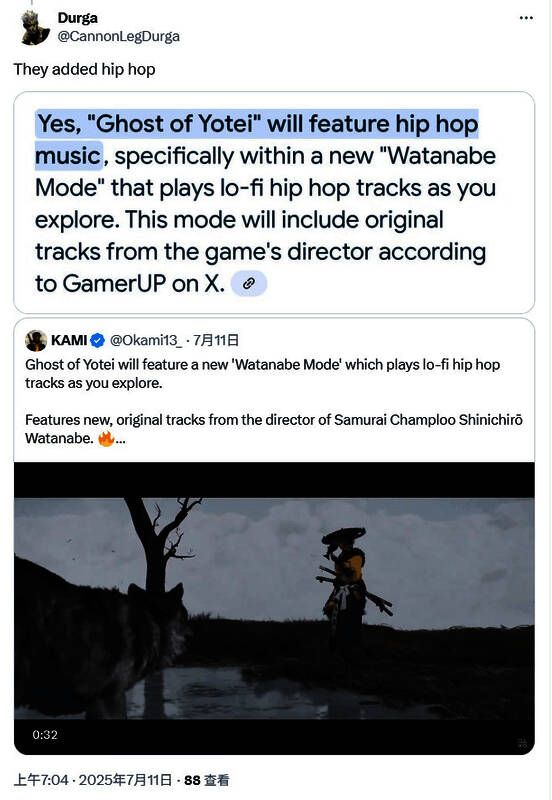Screen dimensions: 552x800
Task: Open the three-dot more options menu
Action: coord(526,18)
